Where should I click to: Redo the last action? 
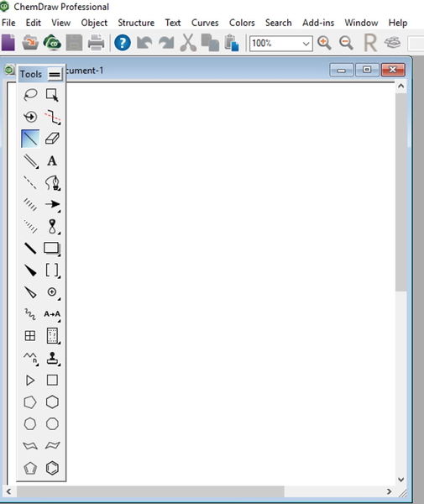(x=166, y=43)
